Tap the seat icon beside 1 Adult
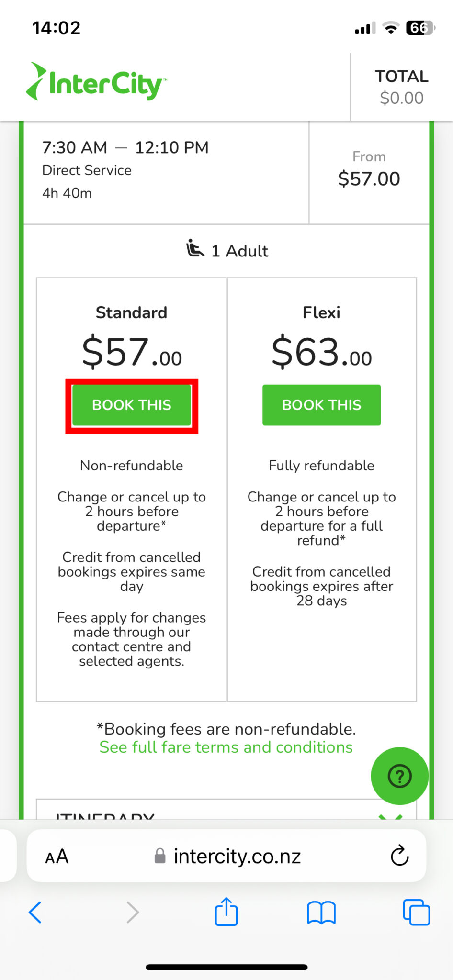This screenshot has height=980, width=453. point(195,249)
